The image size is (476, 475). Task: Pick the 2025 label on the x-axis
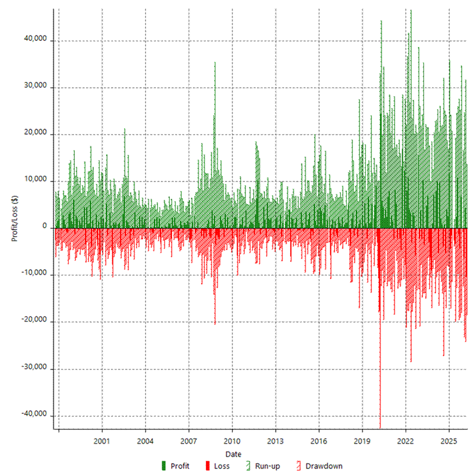coord(449,441)
